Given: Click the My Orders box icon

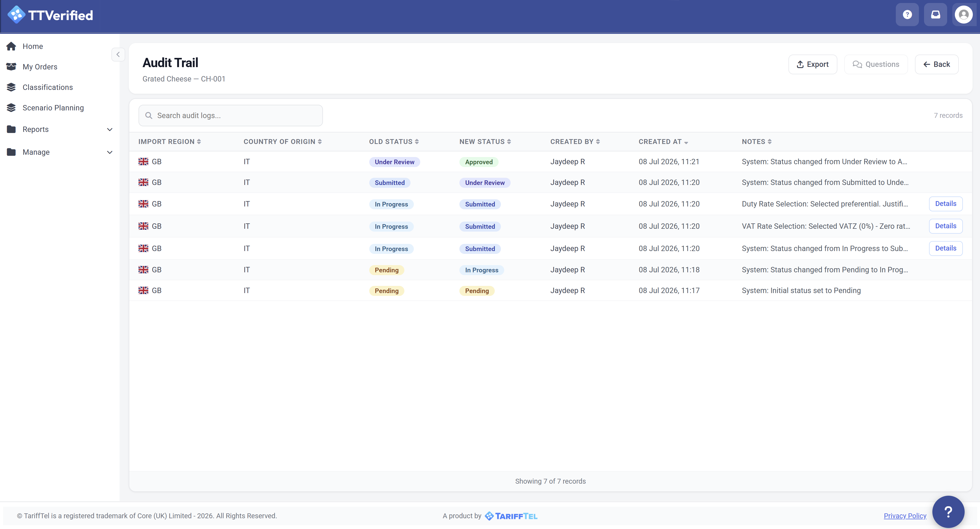Looking at the screenshot, I should [x=12, y=67].
